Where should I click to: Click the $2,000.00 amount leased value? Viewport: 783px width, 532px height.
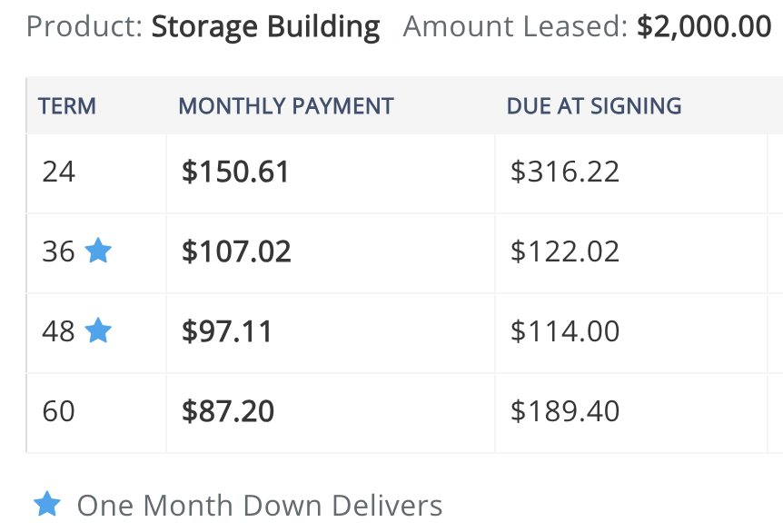pos(704,26)
